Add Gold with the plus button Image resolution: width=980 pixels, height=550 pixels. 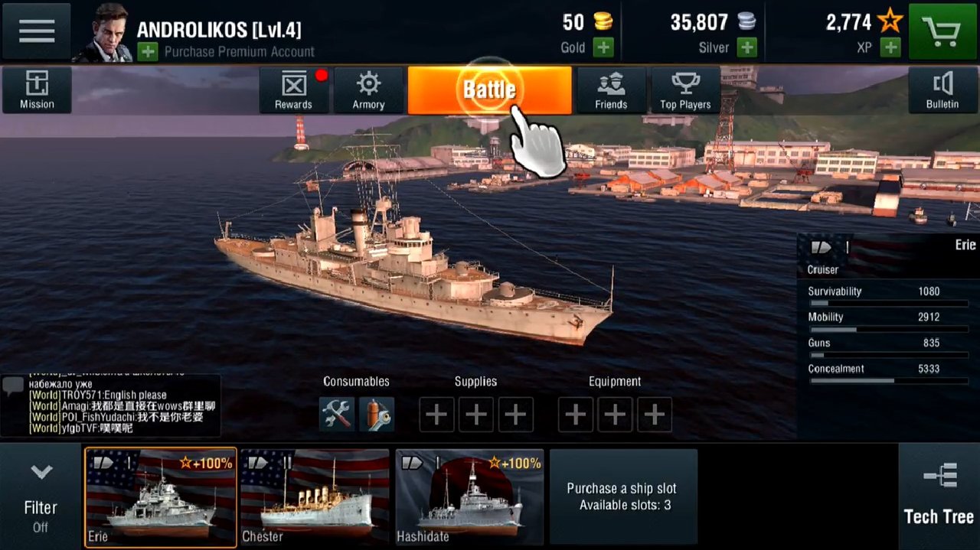604,47
